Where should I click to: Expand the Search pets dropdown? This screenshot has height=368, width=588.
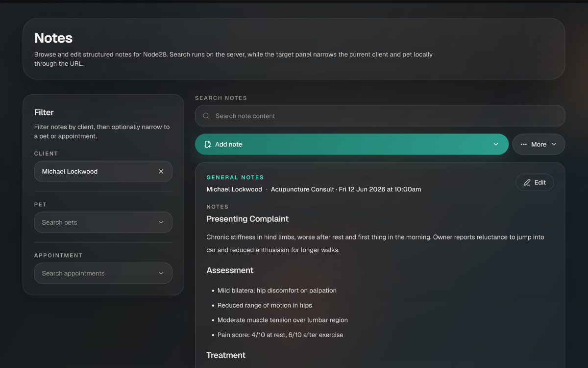click(x=161, y=222)
